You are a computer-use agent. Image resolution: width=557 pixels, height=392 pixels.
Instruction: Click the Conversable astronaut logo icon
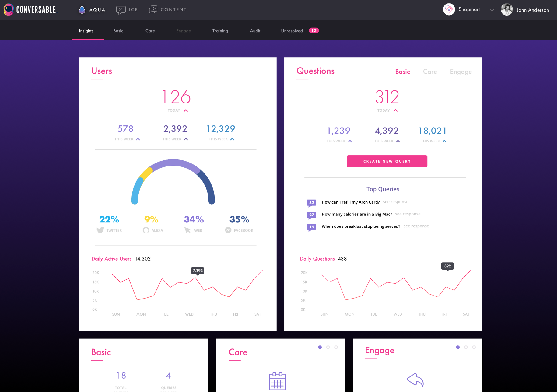coord(9,10)
